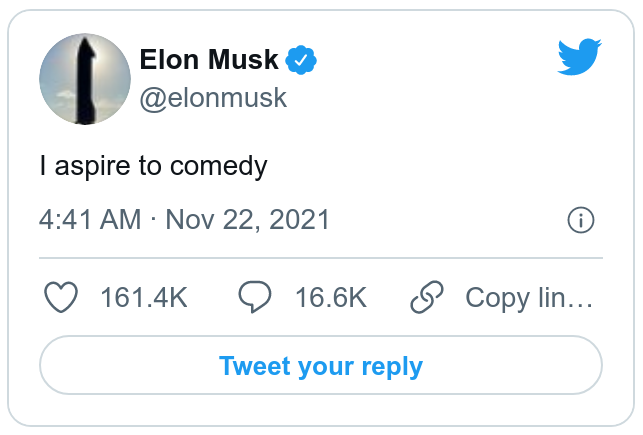Open the 4:41 AM timestamp
643x435 pixels.
(90, 220)
